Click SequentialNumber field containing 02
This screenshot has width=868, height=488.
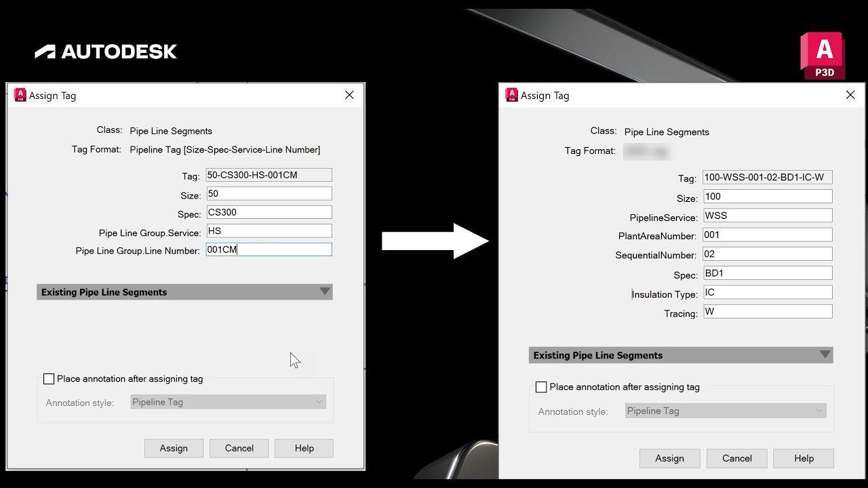pyautogui.click(x=768, y=254)
